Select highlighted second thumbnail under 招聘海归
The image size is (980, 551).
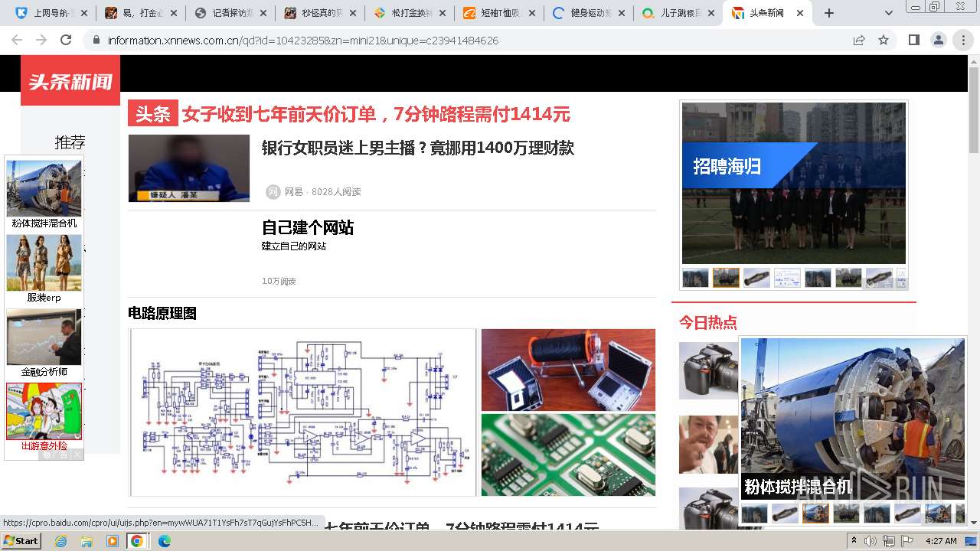pyautogui.click(x=726, y=278)
